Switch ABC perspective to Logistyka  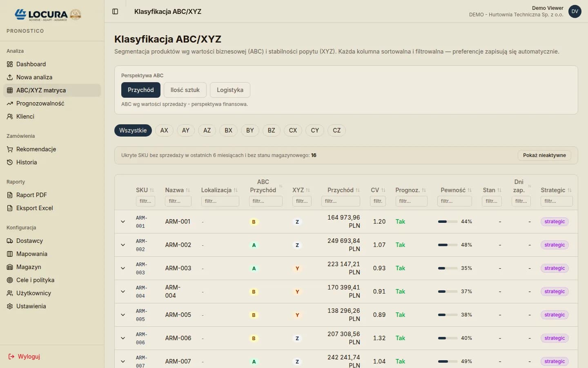click(230, 90)
